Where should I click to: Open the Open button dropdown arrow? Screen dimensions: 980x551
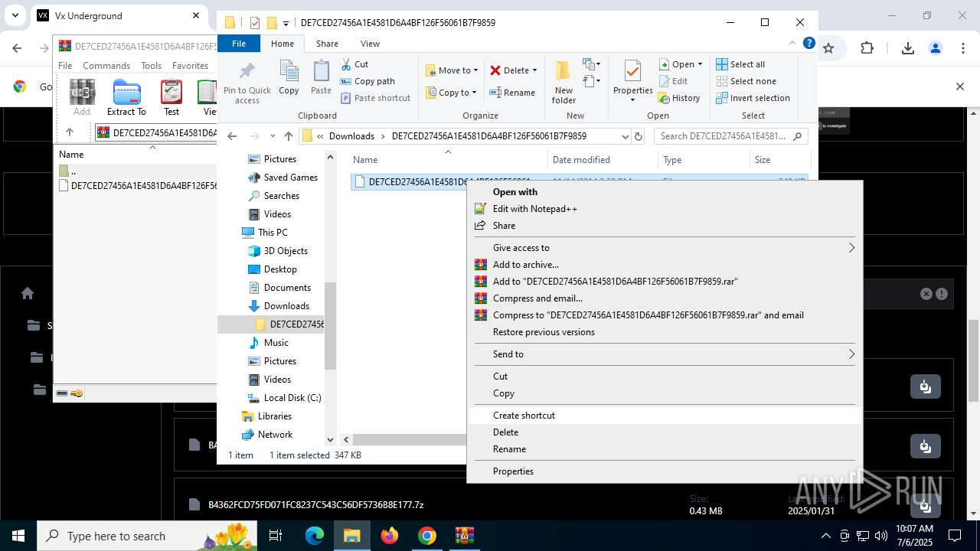tap(700, 64)
